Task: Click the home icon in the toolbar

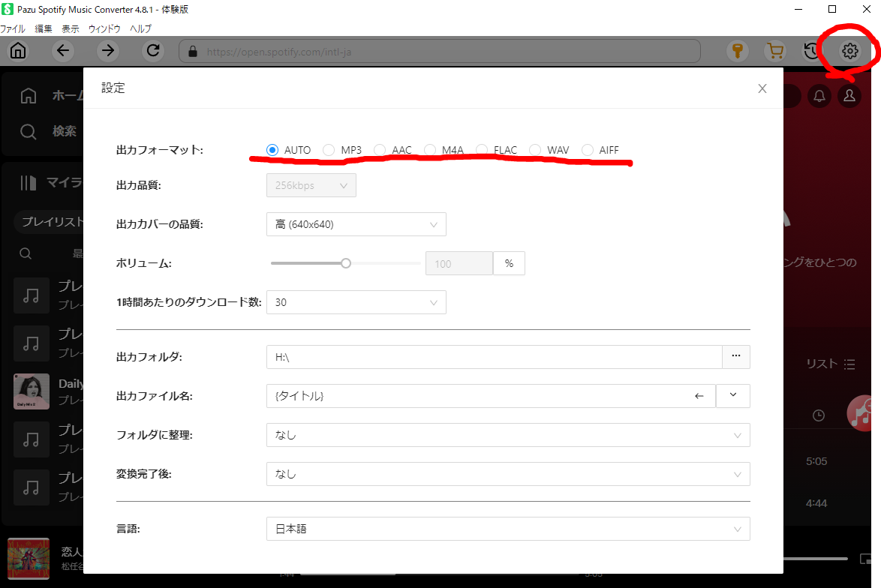Action: pos(17,51)
